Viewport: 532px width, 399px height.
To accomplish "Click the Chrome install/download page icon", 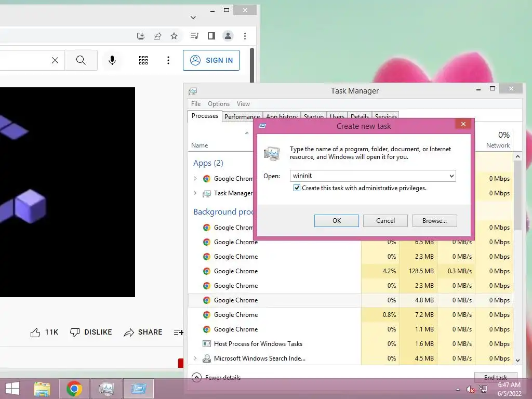I will 140,36.
